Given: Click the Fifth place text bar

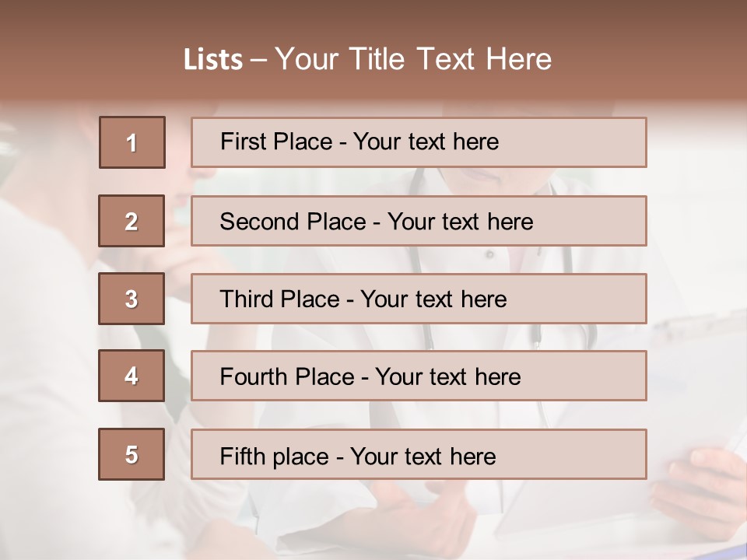Looking at the screenshot, I should [419, 454].
